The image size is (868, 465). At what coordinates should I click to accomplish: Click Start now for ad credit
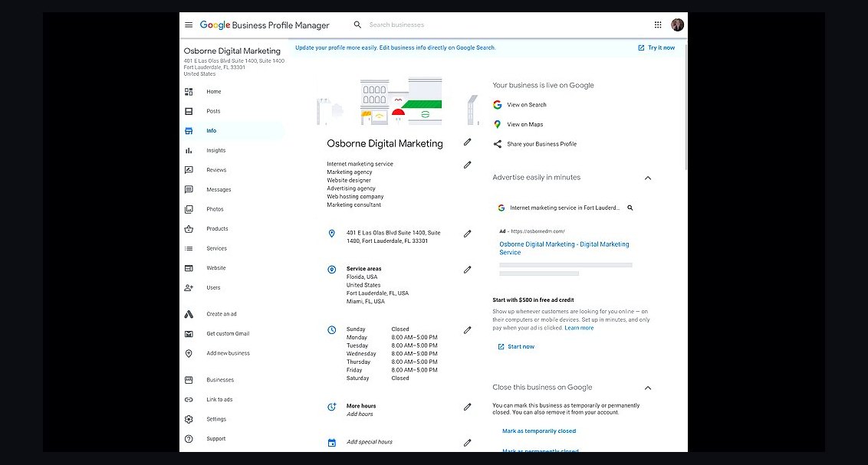coord(516,347)
